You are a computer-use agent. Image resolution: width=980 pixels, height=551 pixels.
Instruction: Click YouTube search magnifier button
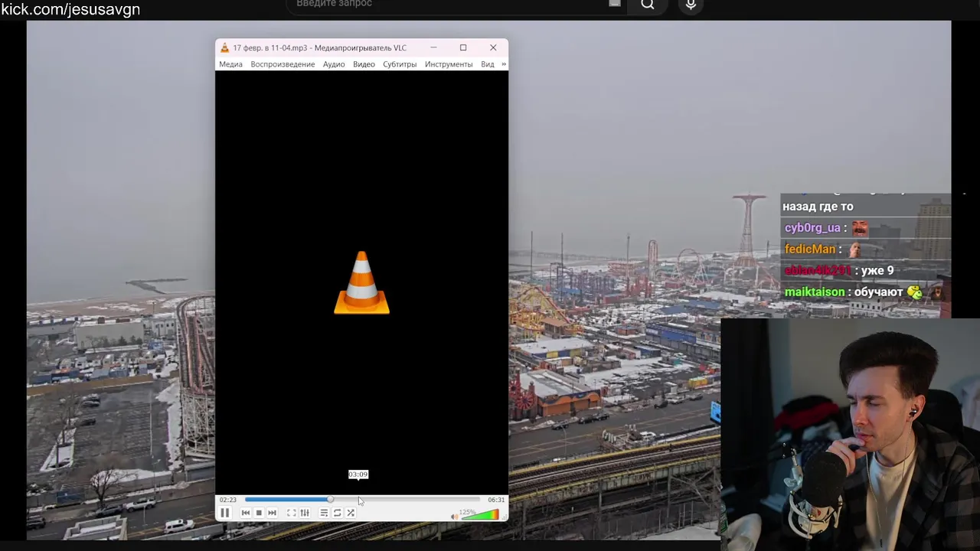point(648,5)
